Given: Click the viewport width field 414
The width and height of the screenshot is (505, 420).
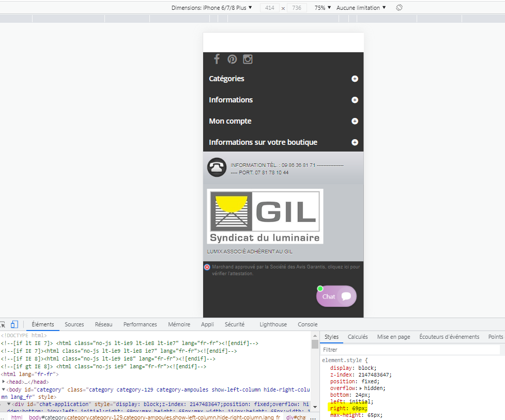Looking at the screenshot, I should pos(270,8).
